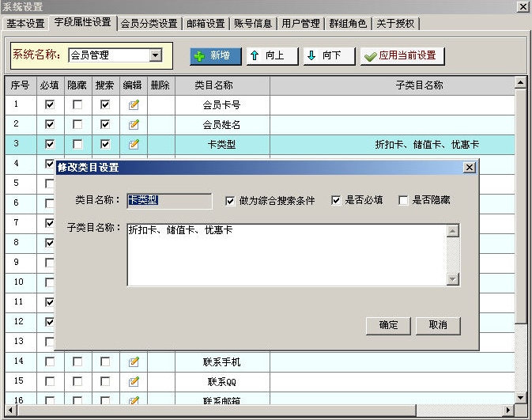Close the 系统设置 window
This screenshot has width=532, height=420.
(523, 6)
